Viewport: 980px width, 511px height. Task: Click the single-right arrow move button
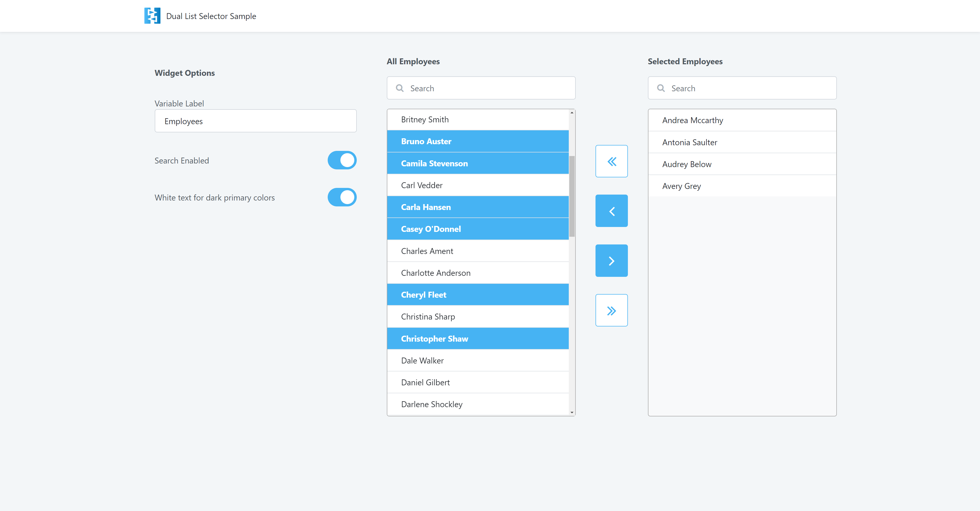(x=611, y=261)
